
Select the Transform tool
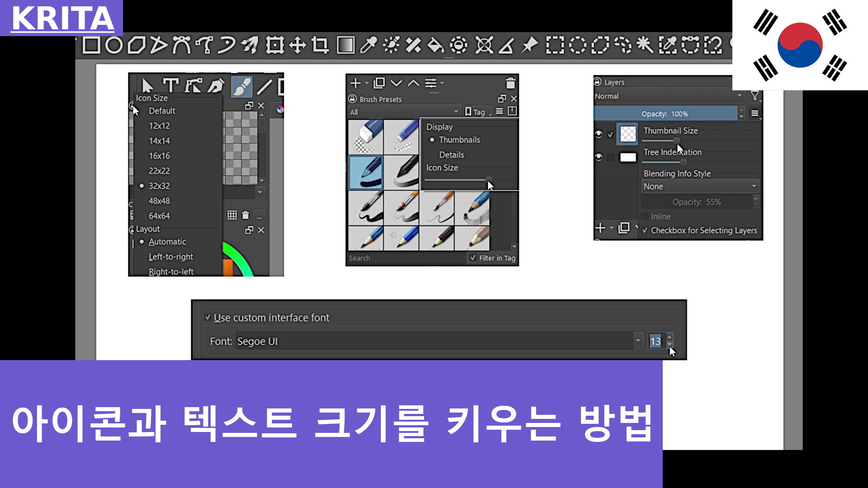274,45
